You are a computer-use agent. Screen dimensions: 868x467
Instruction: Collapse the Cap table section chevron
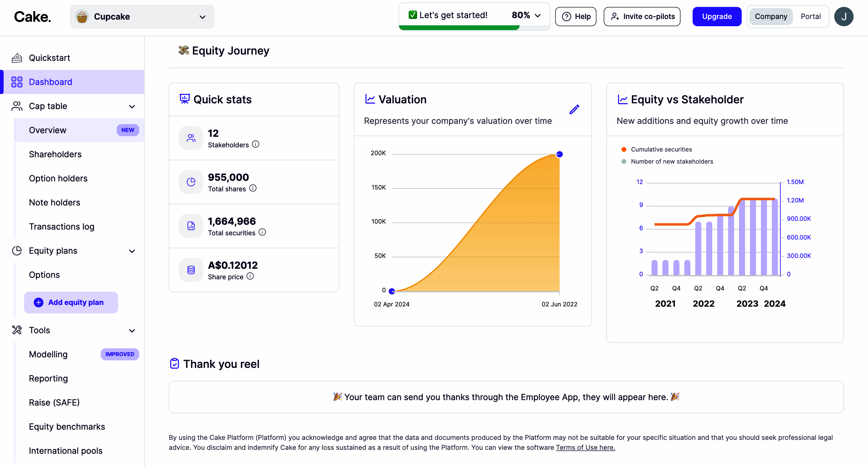coord(132,106)
